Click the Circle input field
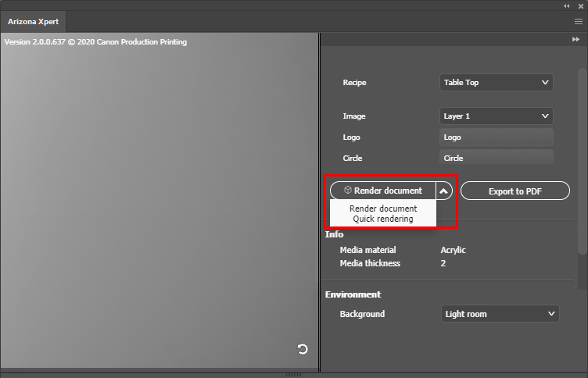 coord(496,157)
